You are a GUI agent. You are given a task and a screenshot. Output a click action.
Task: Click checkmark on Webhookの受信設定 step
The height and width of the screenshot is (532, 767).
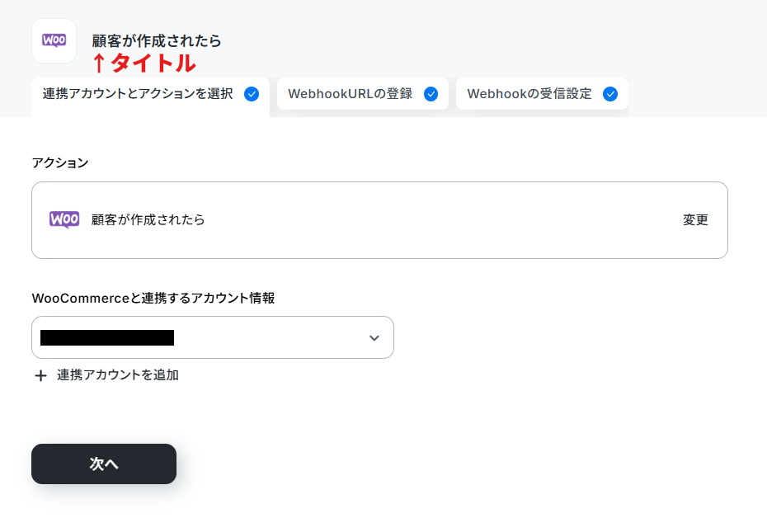coord(610,94)
